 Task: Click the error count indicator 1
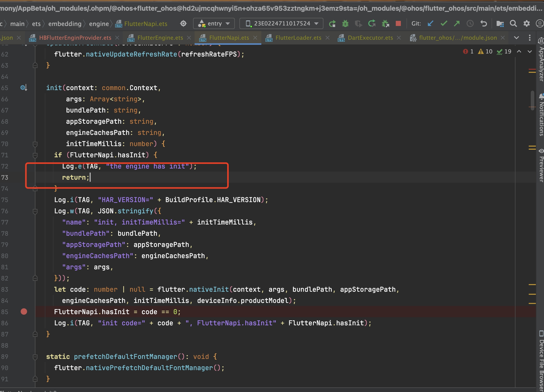(x=468, y=52)
